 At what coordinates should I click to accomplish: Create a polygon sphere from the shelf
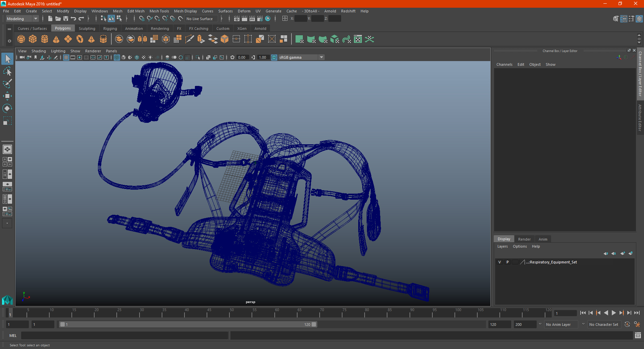click(x=21, y=39)
